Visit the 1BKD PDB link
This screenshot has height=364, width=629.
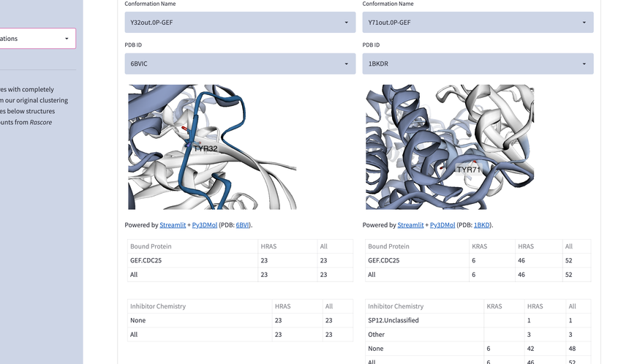[x=482, y=225]
